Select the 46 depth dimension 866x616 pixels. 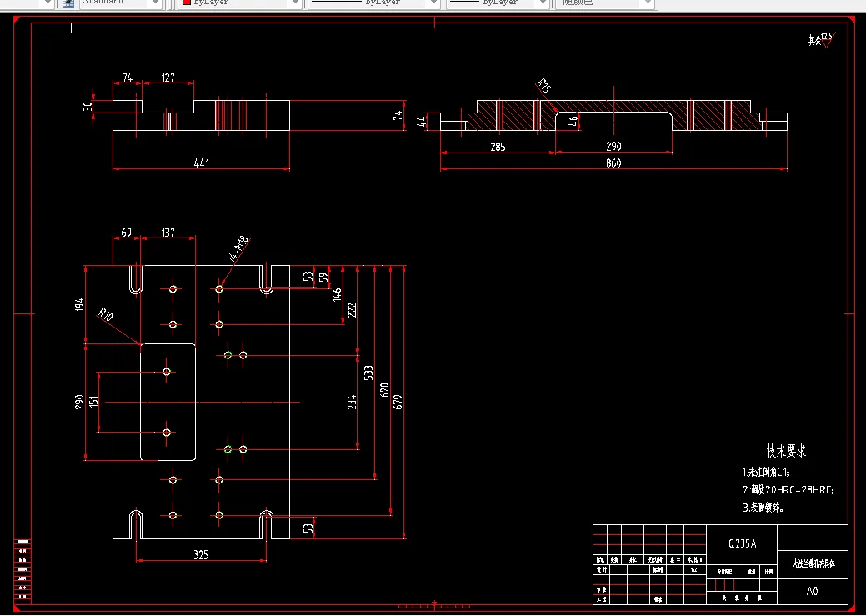click(573, 121)
